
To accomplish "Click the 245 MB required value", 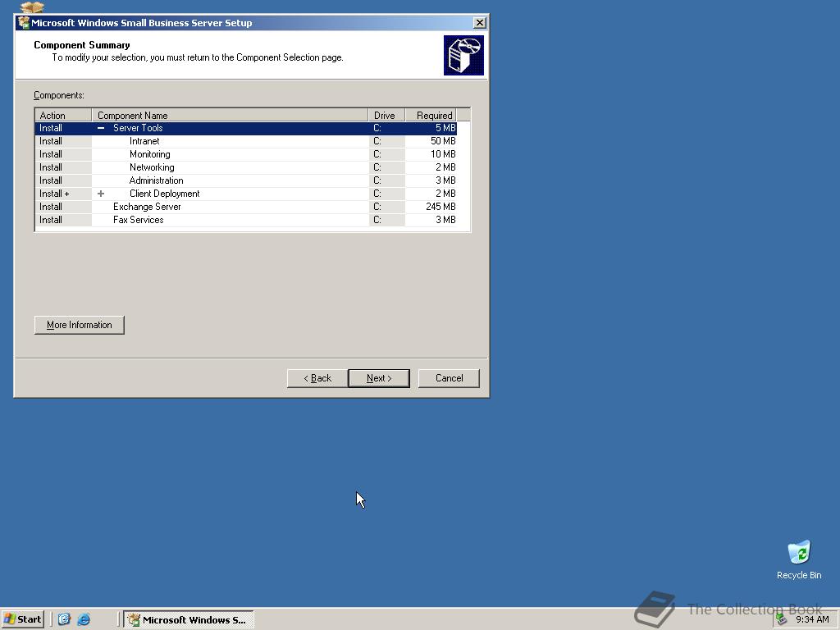I will click(x=441, y=207).
